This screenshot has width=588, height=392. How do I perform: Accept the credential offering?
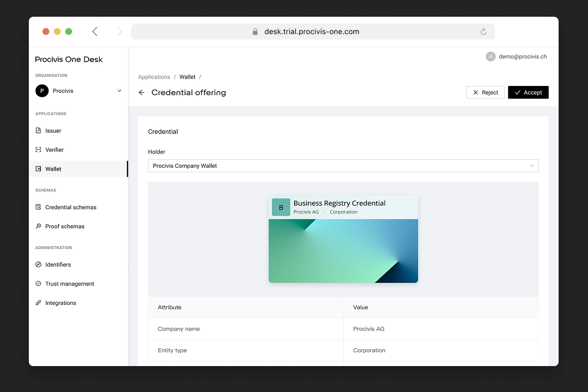click(528, 92)
